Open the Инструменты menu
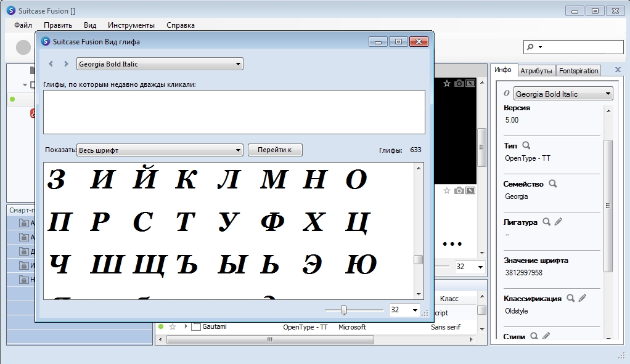Screen dimensions: 630x364 click(131, 25)
